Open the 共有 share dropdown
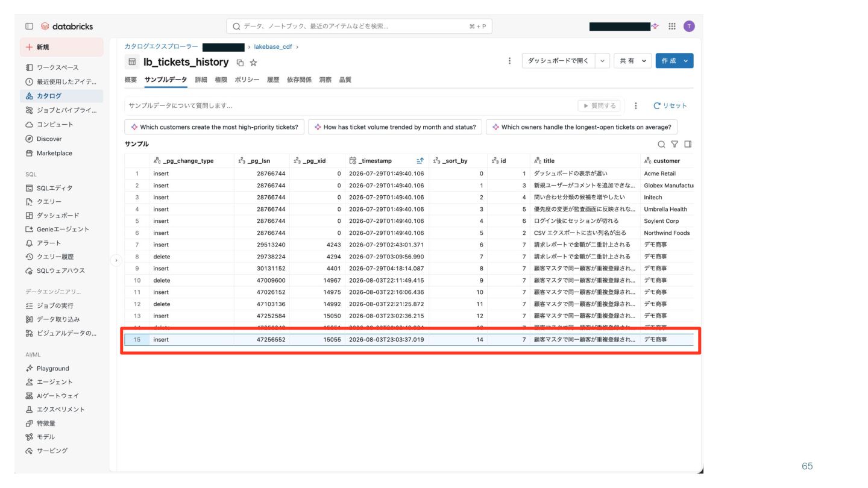 [632, 61]
